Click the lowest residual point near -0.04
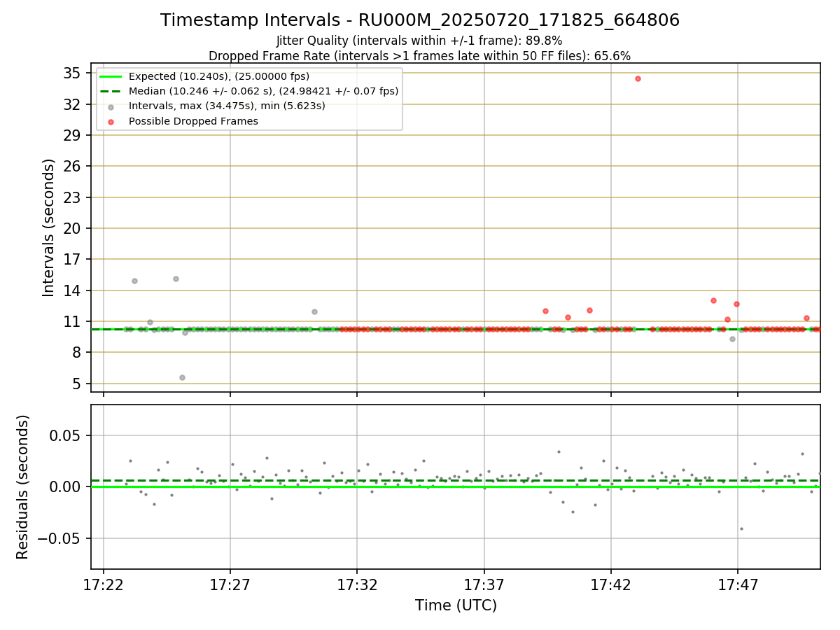Viewport: 840px width, 630px height. [741, 528]
